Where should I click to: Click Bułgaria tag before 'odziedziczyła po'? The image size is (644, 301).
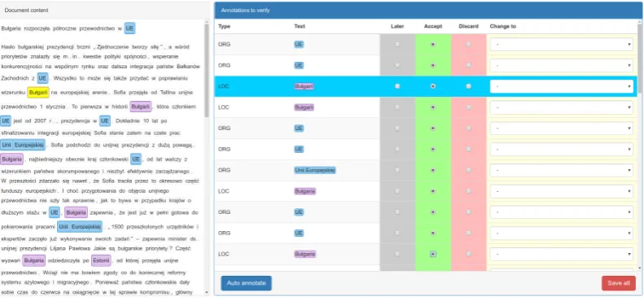33,260
